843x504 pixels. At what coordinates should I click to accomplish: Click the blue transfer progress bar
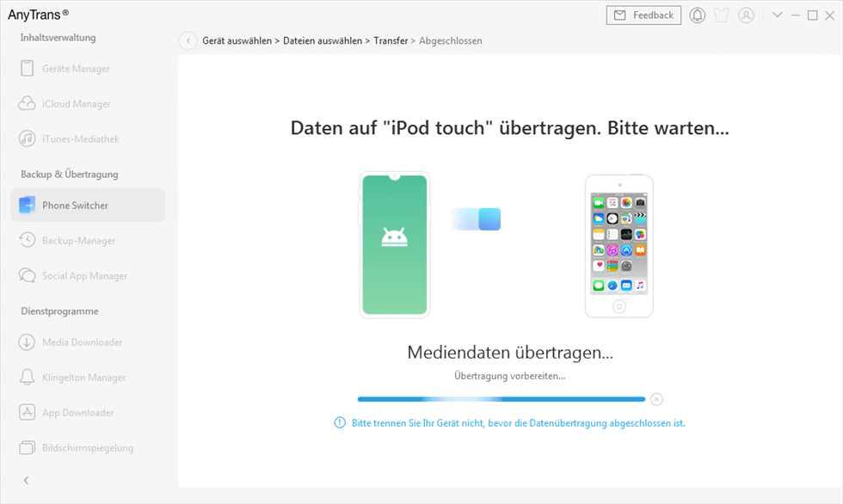[501, 399]
